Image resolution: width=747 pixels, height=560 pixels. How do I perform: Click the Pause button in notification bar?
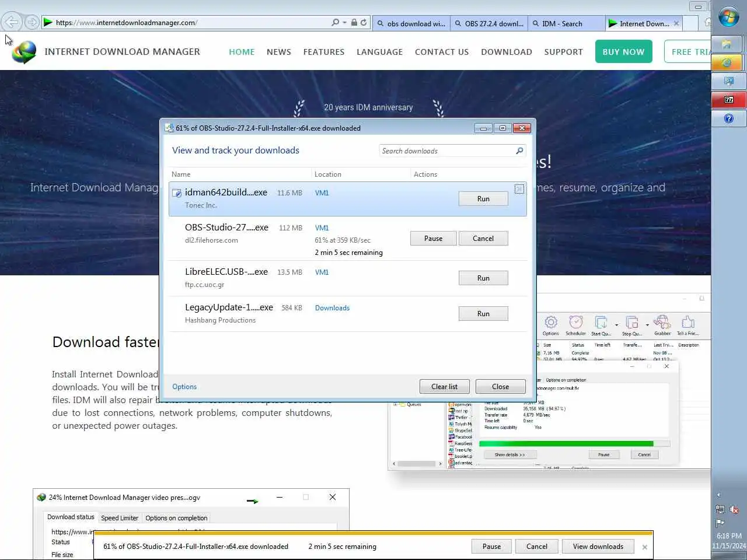coord(491,547)
